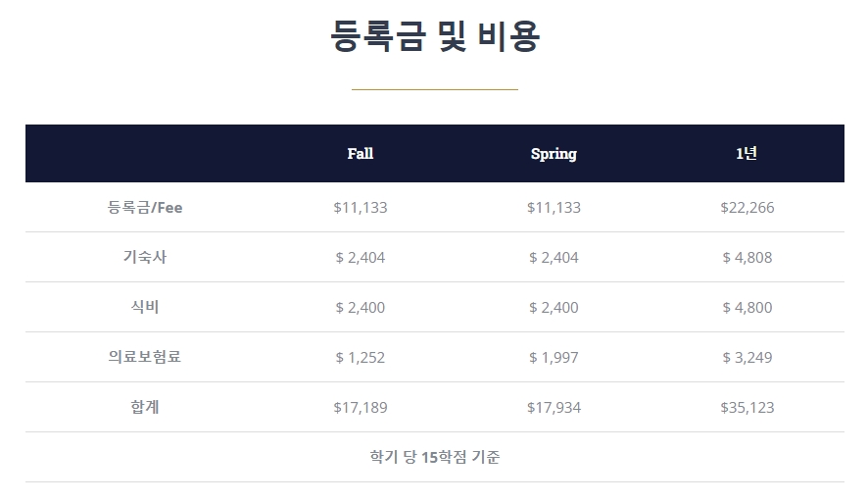The height and width of the screenshot is (502, 868).
Task: Click the $22,266 yearly tuition value
Action: 747,207
